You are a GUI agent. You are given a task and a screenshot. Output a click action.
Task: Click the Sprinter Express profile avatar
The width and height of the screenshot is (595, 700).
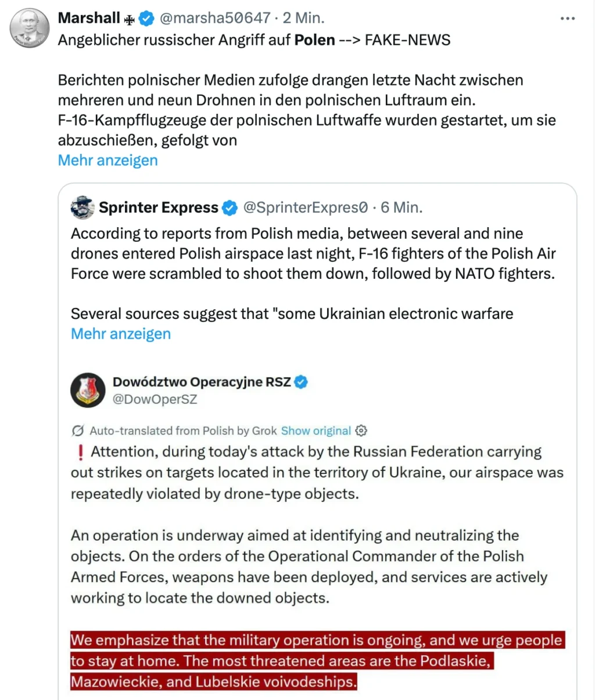(83, 207)
